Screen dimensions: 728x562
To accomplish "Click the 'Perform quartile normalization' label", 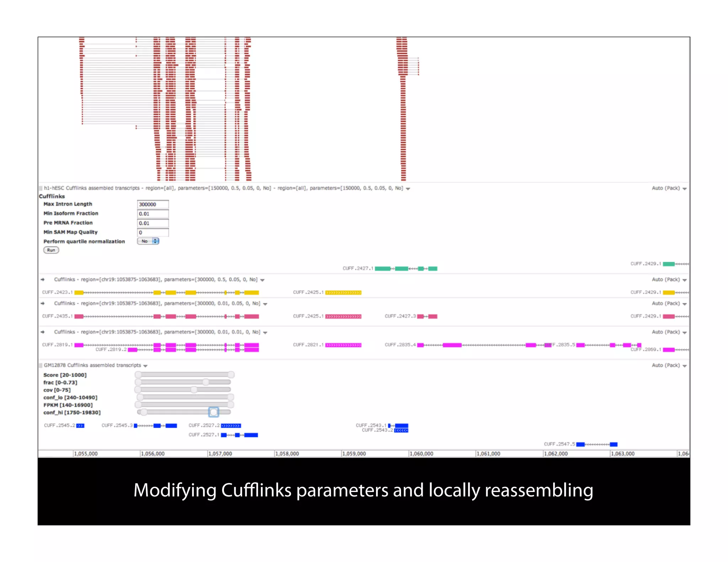I will 84,242.
